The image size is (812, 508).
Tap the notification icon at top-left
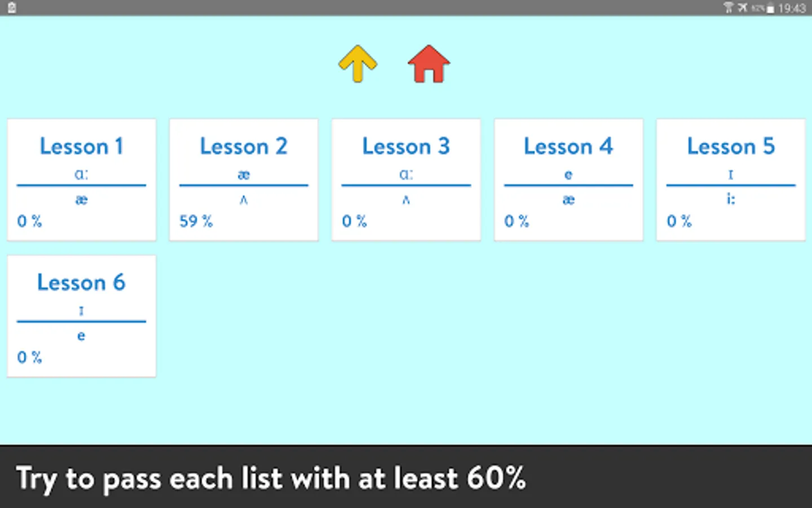coord(12,8)
